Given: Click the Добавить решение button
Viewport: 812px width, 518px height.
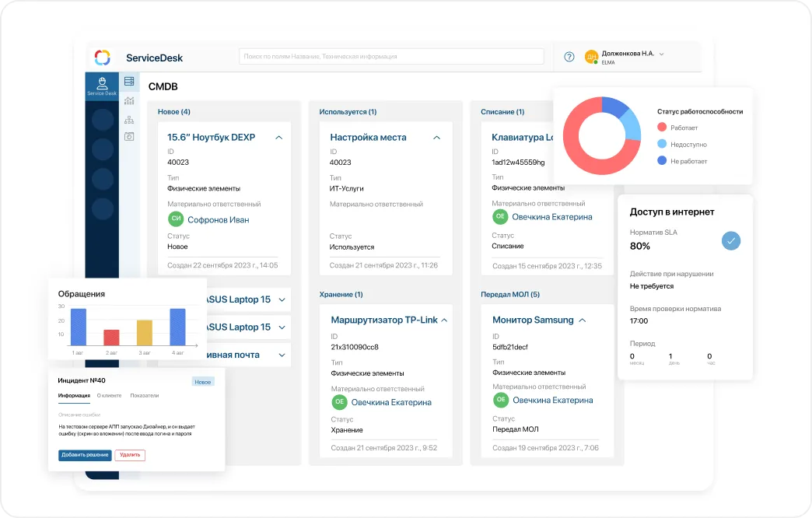Looking at the screenshot, I should point(85,455).
